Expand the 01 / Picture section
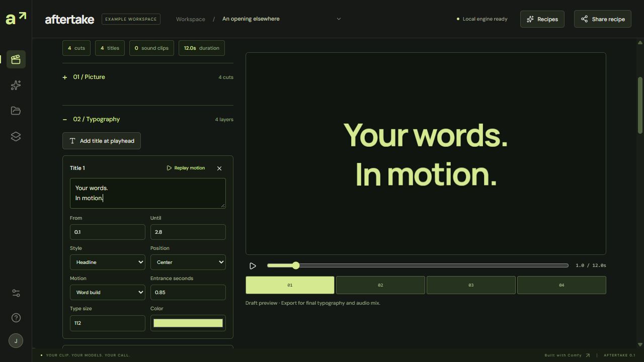The height and width of the screenshot is (362, 644). tap(148, 77)
